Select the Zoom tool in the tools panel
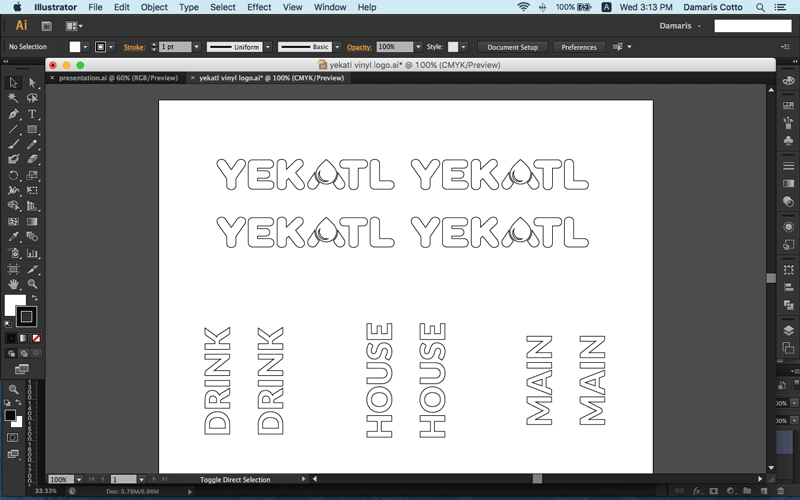This screenshot has width=800, height=500. 32,284
